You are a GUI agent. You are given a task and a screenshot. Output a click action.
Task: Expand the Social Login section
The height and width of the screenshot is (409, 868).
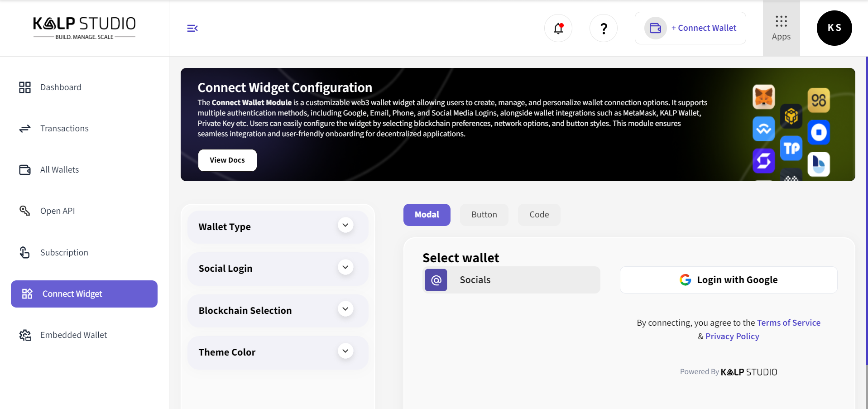tap(345, 267)
